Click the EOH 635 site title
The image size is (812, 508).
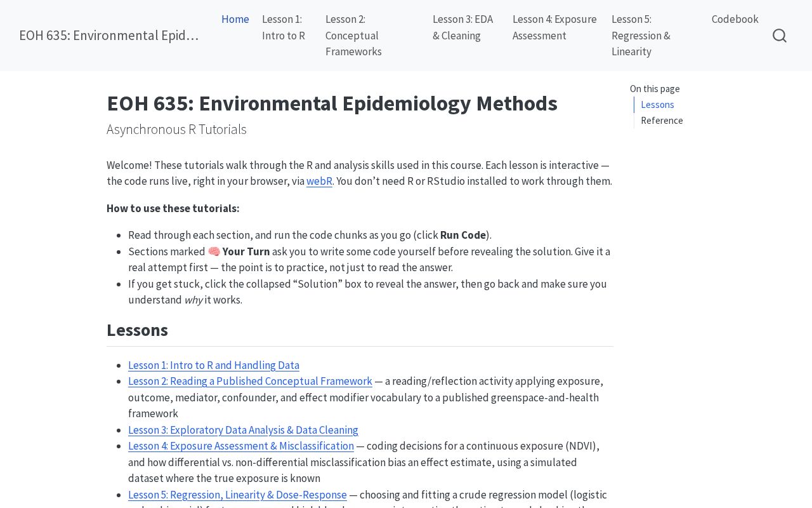pos(109,36)
